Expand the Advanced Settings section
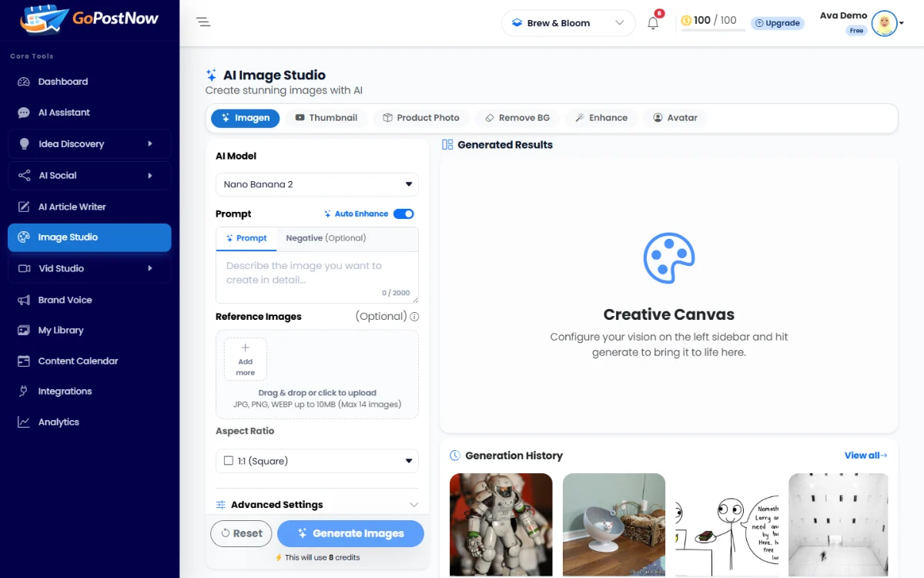Image resolution: width=924 pixels, height=578 pixels. pyautogui.click(x=317, y=505)
